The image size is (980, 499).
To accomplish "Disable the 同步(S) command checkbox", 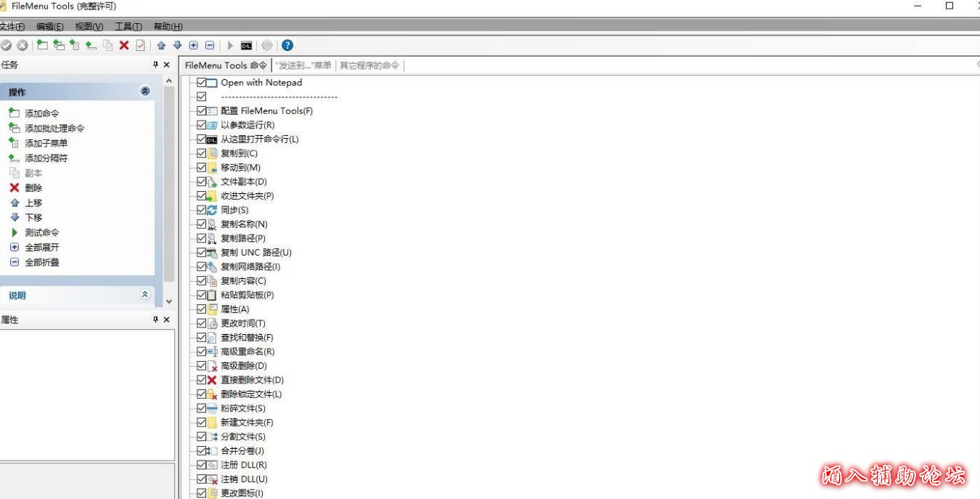I will click(202, 210).
